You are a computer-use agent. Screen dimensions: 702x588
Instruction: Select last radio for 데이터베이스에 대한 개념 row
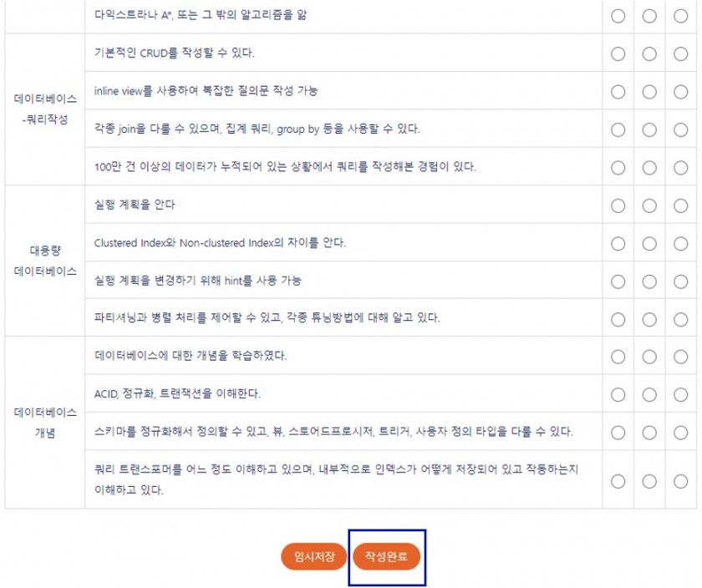click(680, 357)
